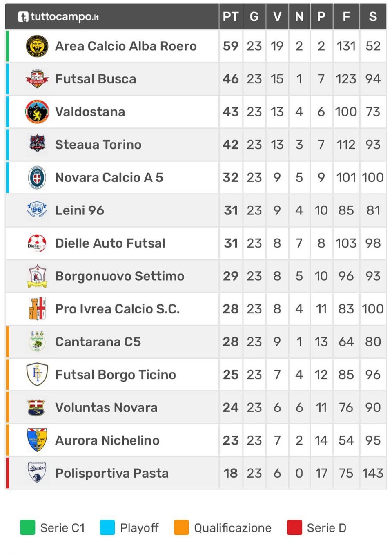392x554 pixels.
Task: Select the Futsal Borgo Ticino team name
Action: click(116, 375)
